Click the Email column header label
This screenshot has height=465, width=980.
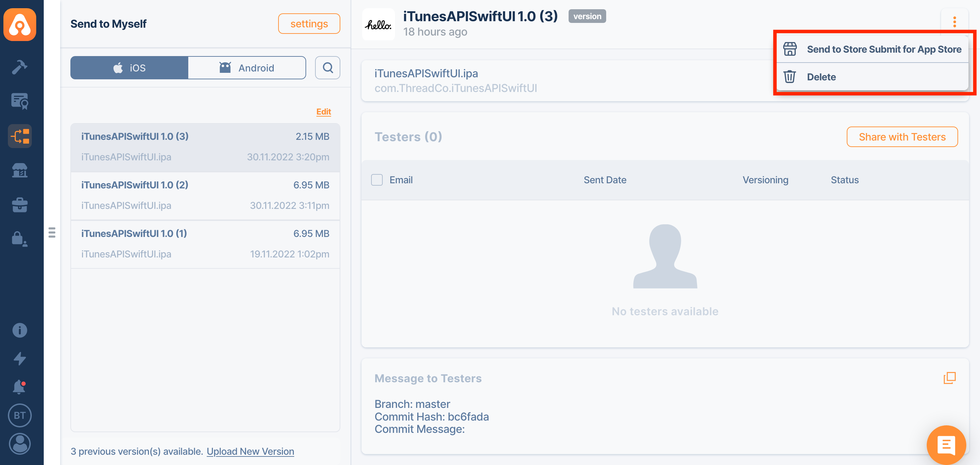[401, 180]
